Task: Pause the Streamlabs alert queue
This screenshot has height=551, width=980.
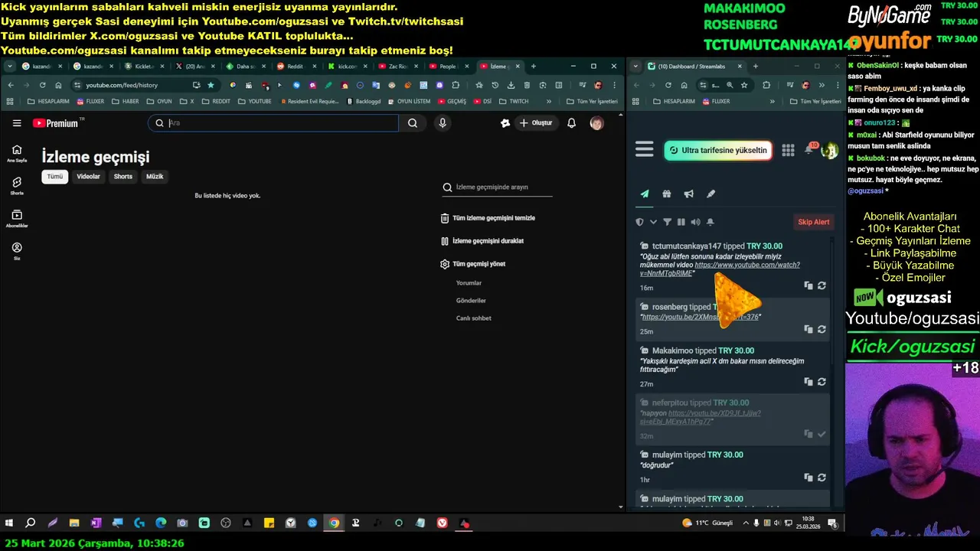Action: 681,222
